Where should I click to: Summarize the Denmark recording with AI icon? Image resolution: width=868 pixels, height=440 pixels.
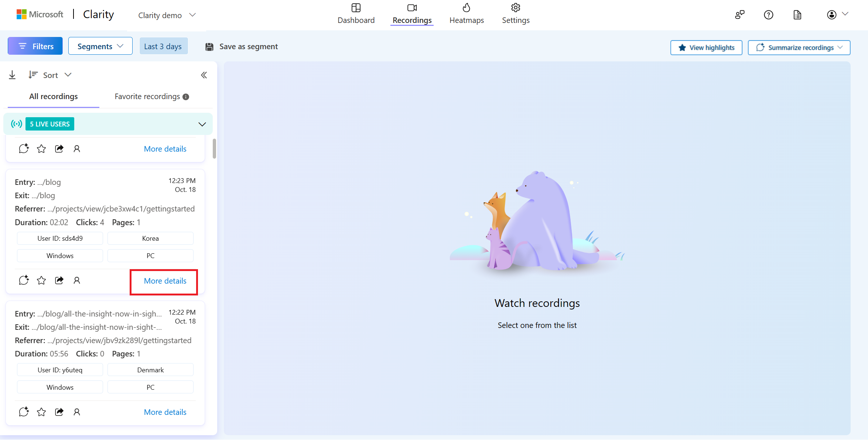coord(24,412)
